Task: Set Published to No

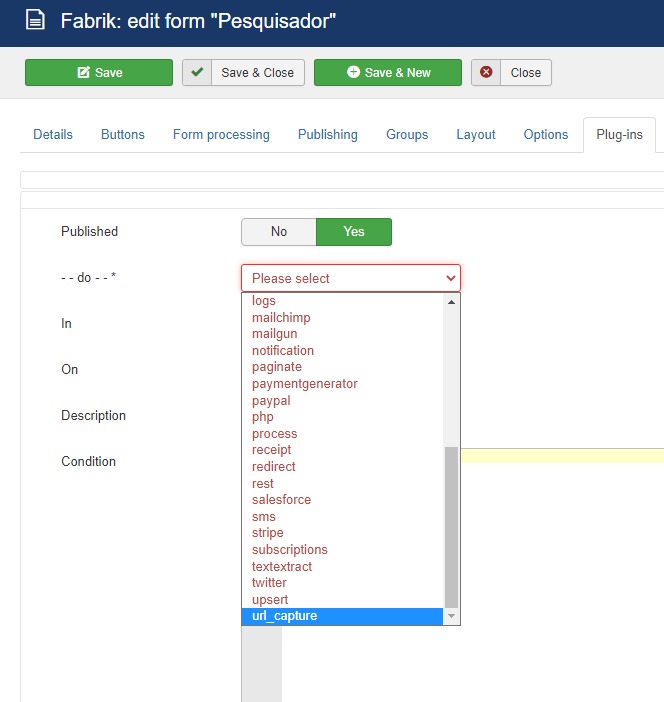Action: point(279,231)
